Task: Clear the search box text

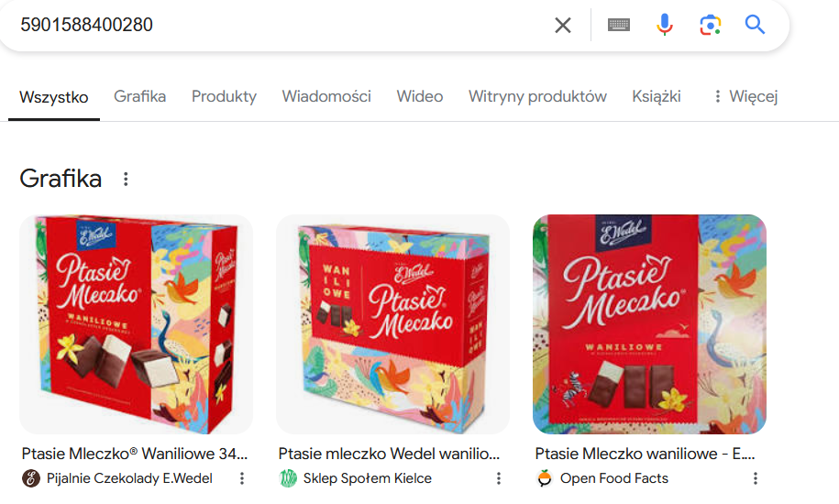Action: [563, 25]
